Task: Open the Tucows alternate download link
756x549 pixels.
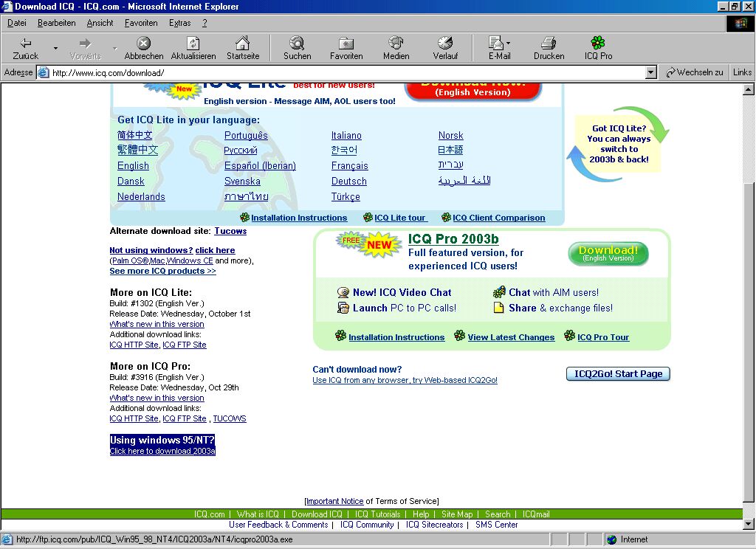Action: (230, 231)
